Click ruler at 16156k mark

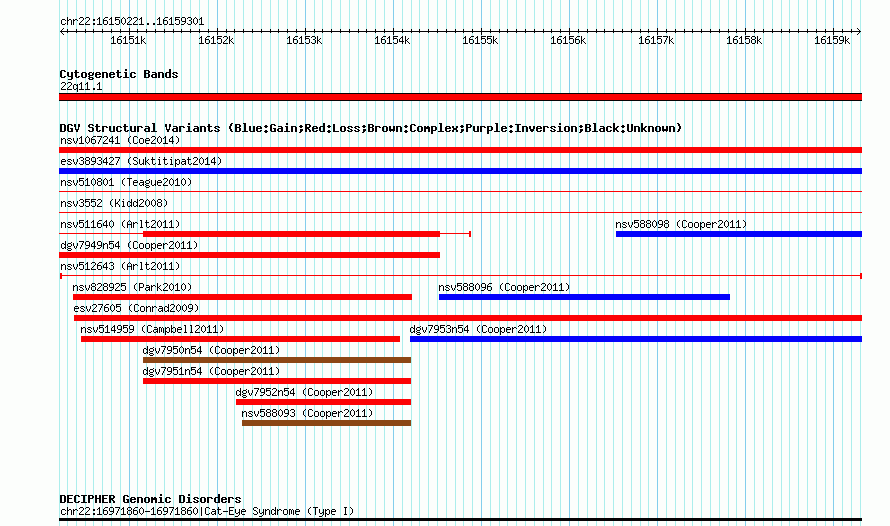pyautogui.click(x=568, y=40)
